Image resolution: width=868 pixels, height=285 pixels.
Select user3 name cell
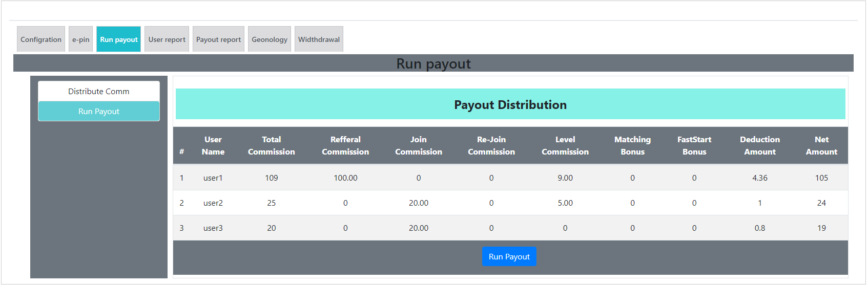coord(213,228)
